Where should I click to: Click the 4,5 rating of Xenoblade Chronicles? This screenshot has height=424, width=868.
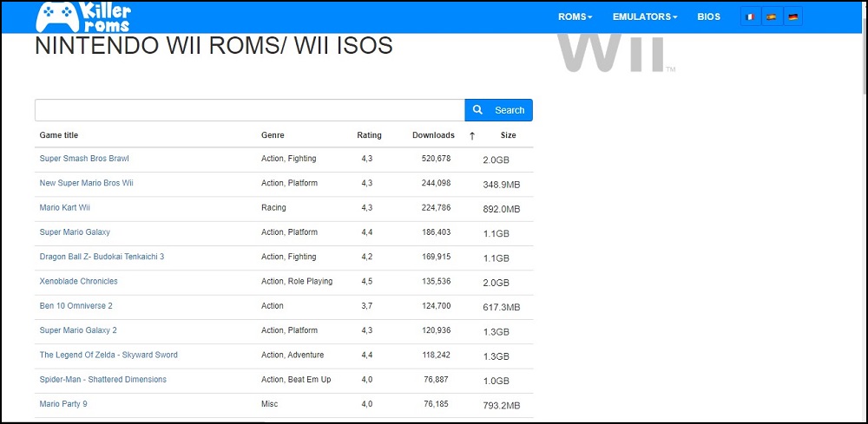click(367, 281)
